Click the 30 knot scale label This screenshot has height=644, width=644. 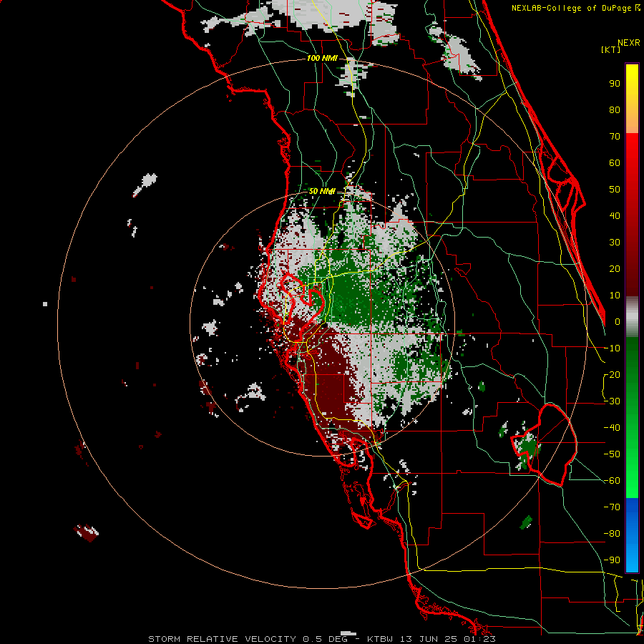click(615, 243)
